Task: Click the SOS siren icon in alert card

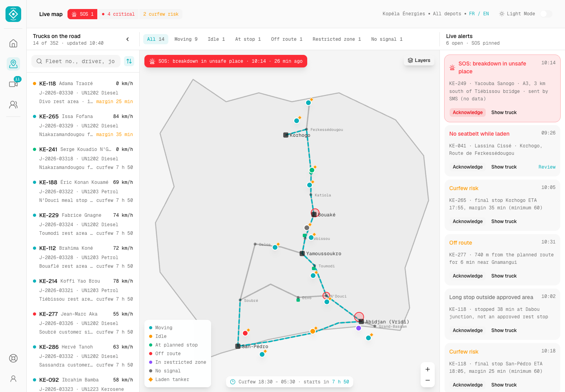Action: pyautogui.click(x=452, y=67)
